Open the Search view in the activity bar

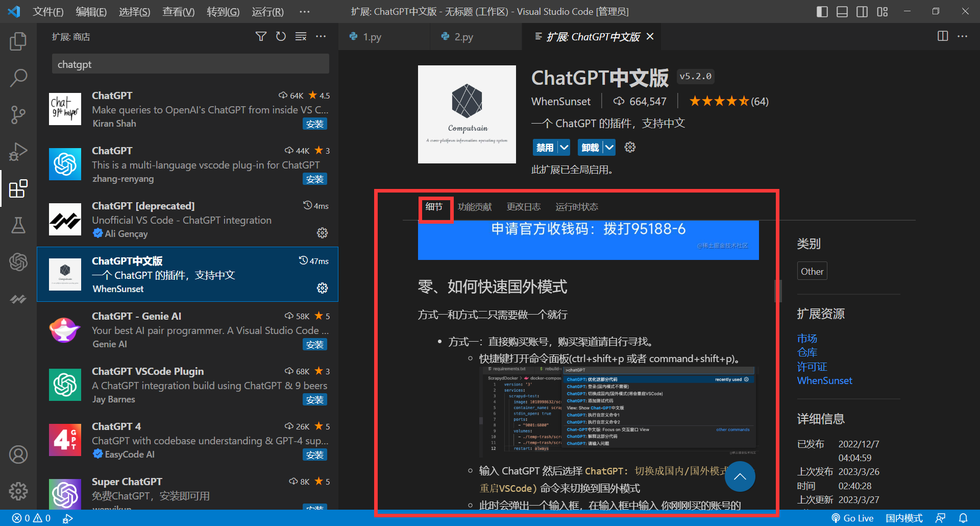coord(18,78)
